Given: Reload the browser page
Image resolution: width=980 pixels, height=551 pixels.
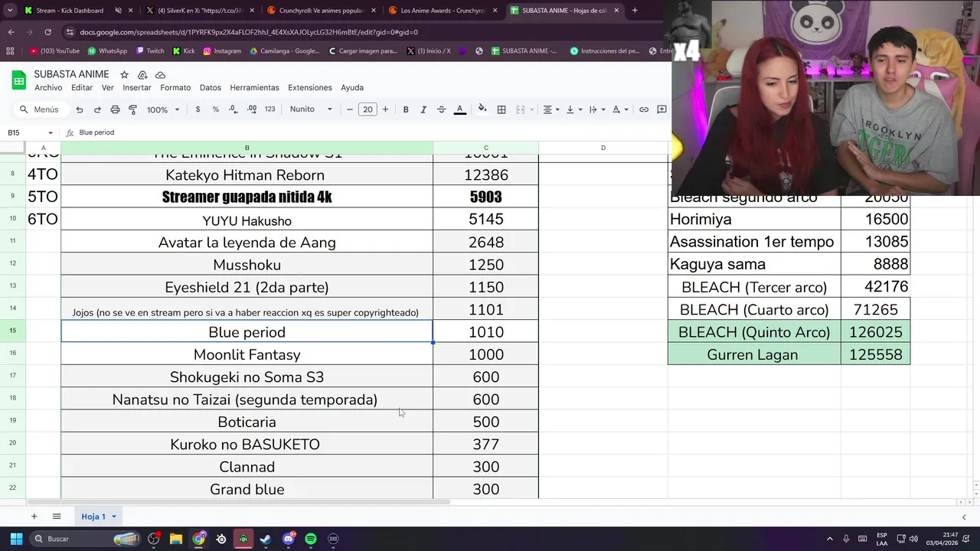Looking at the screenshot, I should [47, 32].
